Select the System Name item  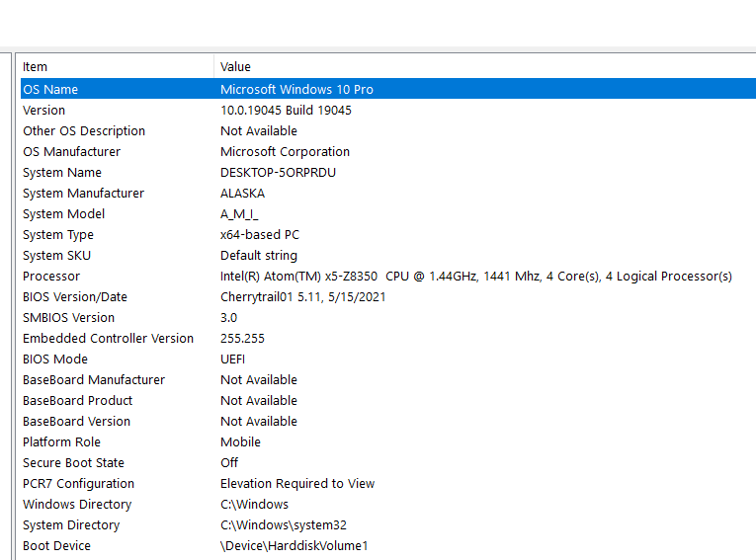[x=62, y=172]
